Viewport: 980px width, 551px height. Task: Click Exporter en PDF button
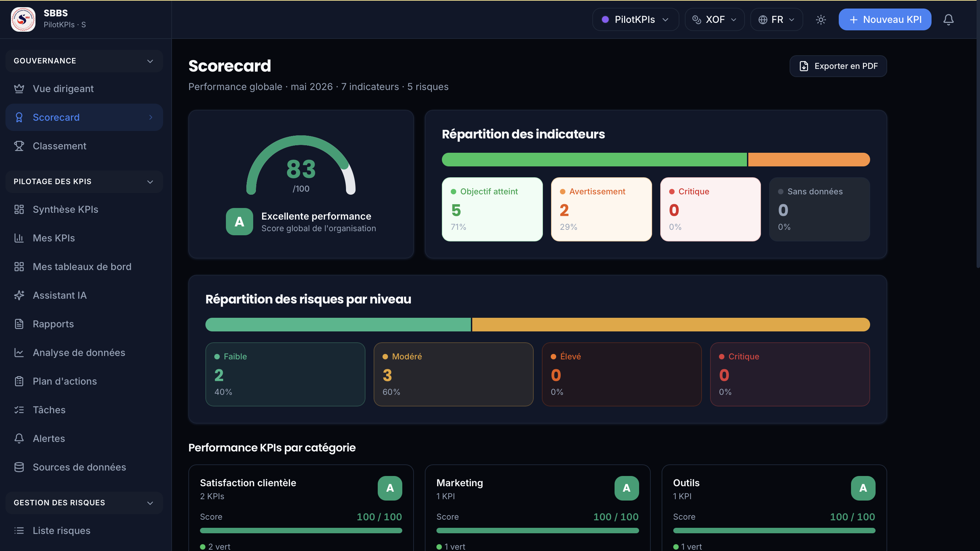[838, 66]
